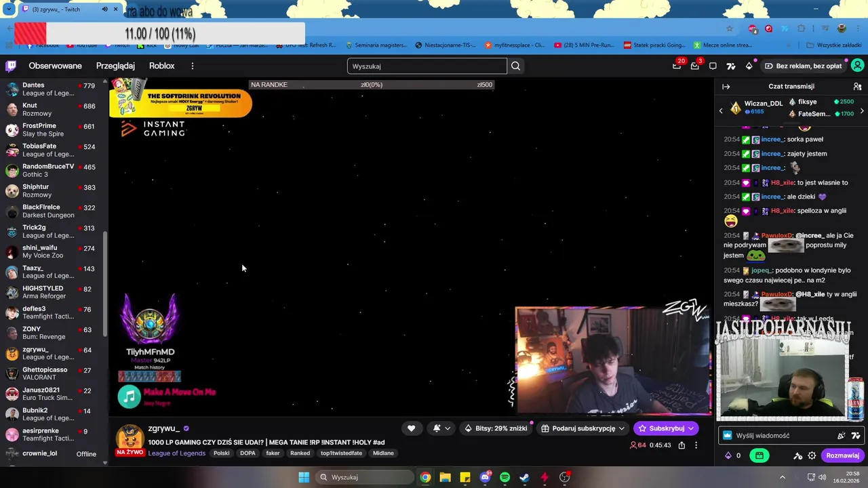The width and height of the screenshot is (868, 488).
Task: Open the taskbar volume icon
Action: click(x=822, y=477)
